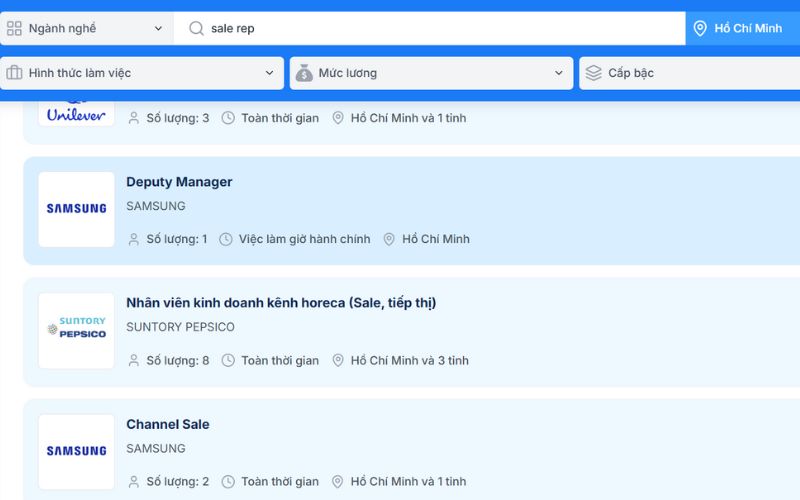Select Số lượng: 1 text

(x=177, y=239)
